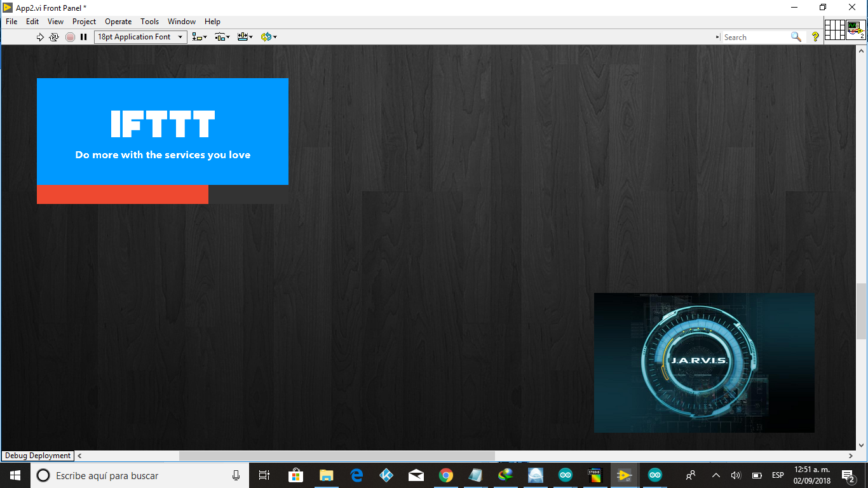Image resolution: width=868 pixels, height=488 pixels.
Task: Open Mail app from taskbar
Action: 416,475
